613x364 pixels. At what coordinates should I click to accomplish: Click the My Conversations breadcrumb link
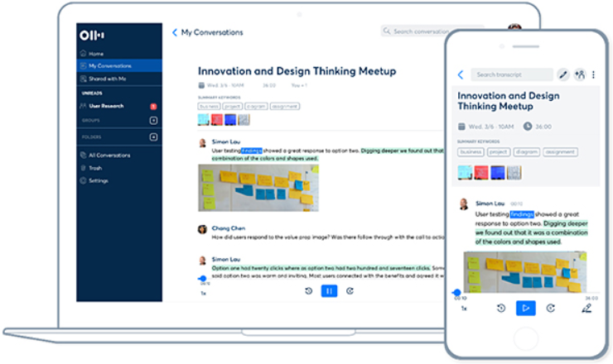point(212,32)
